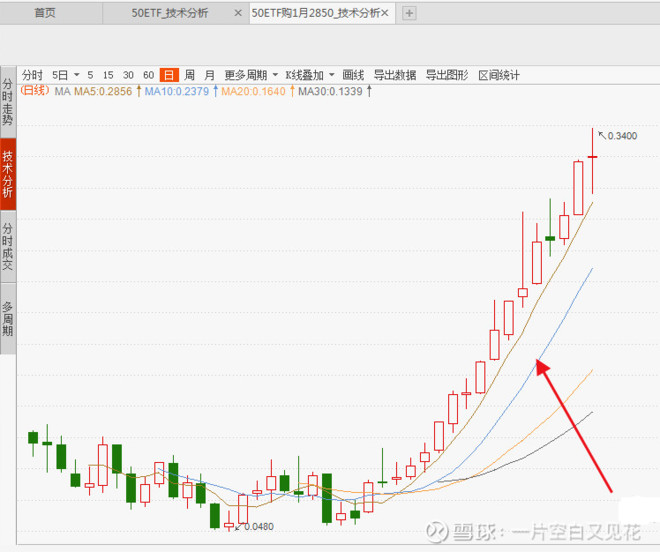Open the K线叠加 dropdown
Screen dimensions: 660x552
309,75
